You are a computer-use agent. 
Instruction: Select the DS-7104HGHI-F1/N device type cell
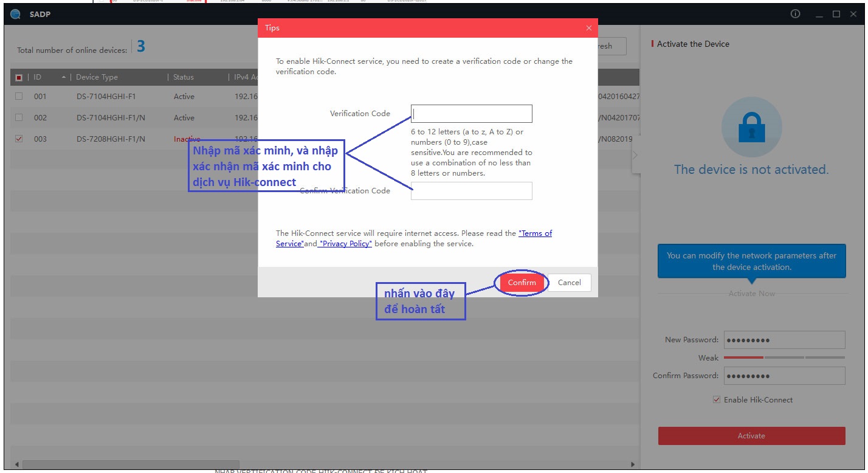click(x=111, y=118)
